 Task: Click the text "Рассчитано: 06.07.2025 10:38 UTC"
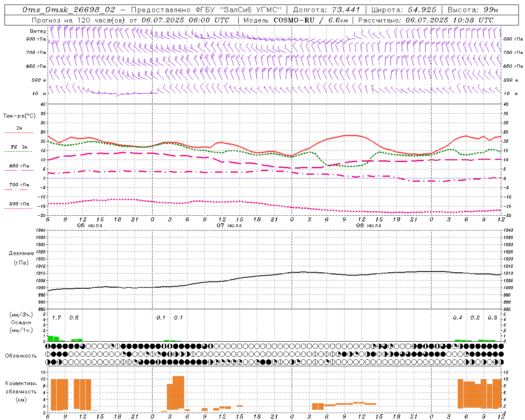coord(426,20)
